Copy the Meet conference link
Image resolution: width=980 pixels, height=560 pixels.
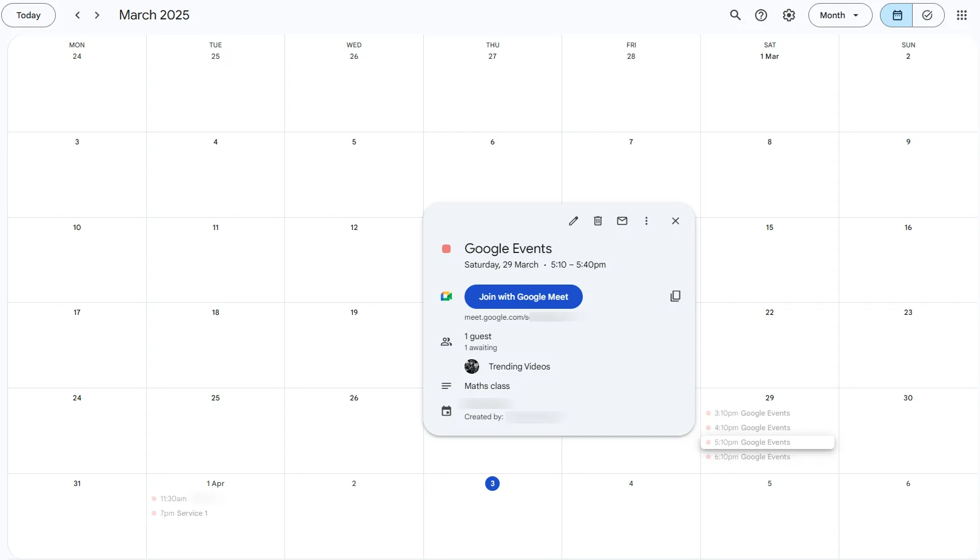tap(675, 296)
